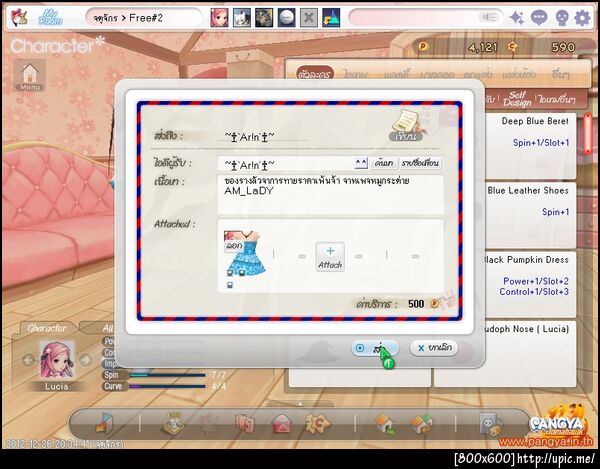Viewport: 600px width, 469px height.
Task: Open the ไอเทมอื่นๆ sub-tab
Action: tap(556, 99)
